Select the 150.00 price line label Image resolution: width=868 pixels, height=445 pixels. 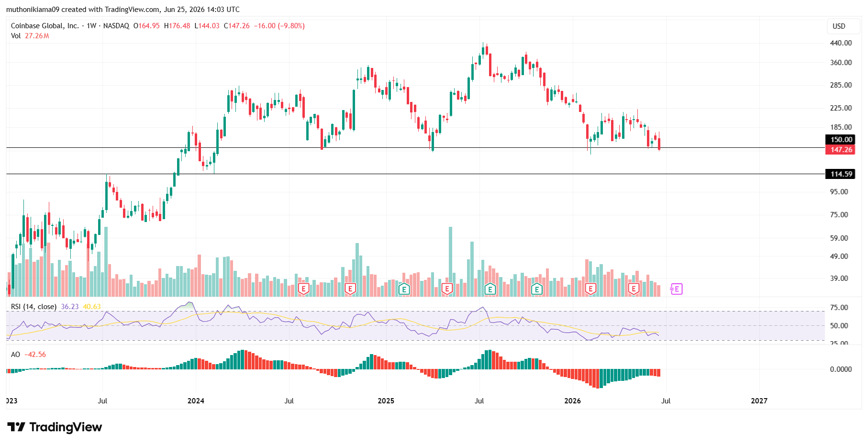(841, 140)
